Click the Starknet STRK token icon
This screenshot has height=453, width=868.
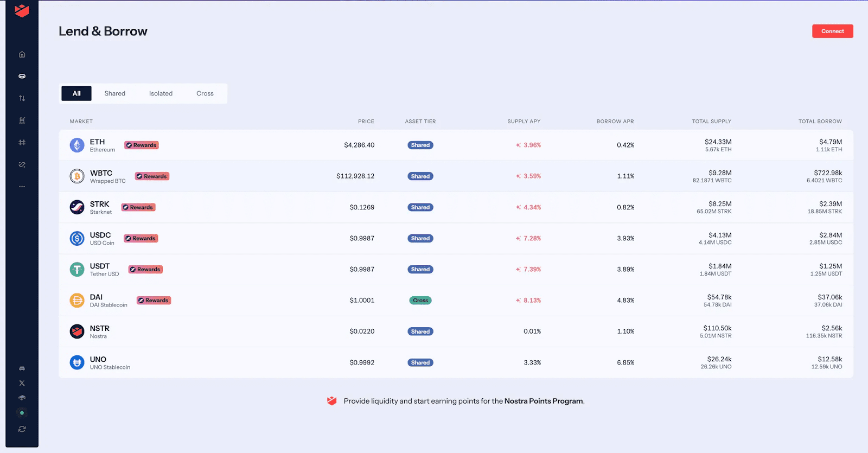pos(77,207)
